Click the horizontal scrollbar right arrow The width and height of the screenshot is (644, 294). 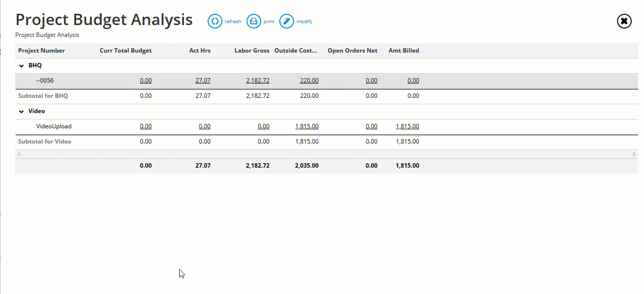pos(634,154)
